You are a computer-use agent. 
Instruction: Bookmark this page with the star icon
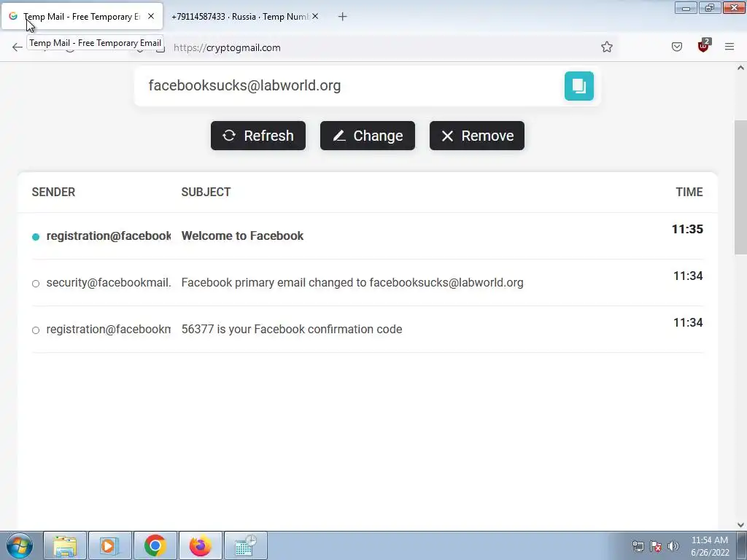[x=606, y=47]
